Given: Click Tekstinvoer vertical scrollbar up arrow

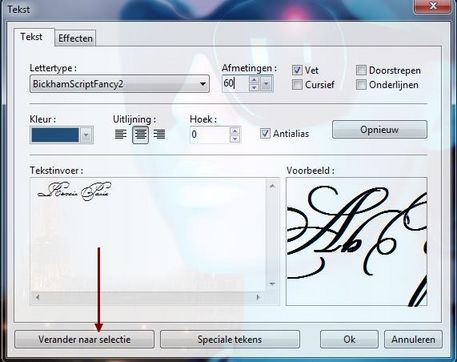Looking at the screenshot, I should click(272, 186).
